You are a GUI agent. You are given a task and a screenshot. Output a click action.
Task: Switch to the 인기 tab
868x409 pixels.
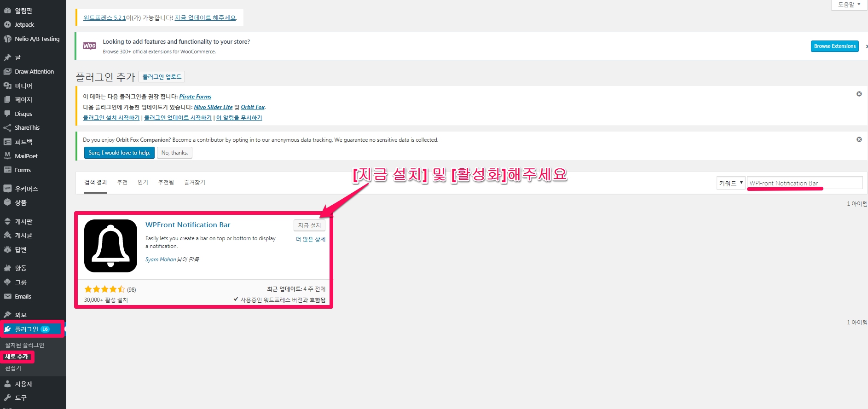pyautogui.click(x=143, y=183)
